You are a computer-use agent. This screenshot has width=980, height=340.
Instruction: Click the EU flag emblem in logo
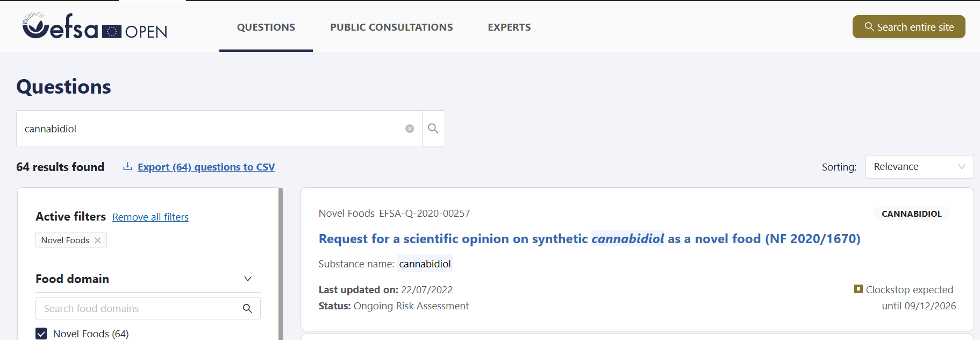[112, 32]
